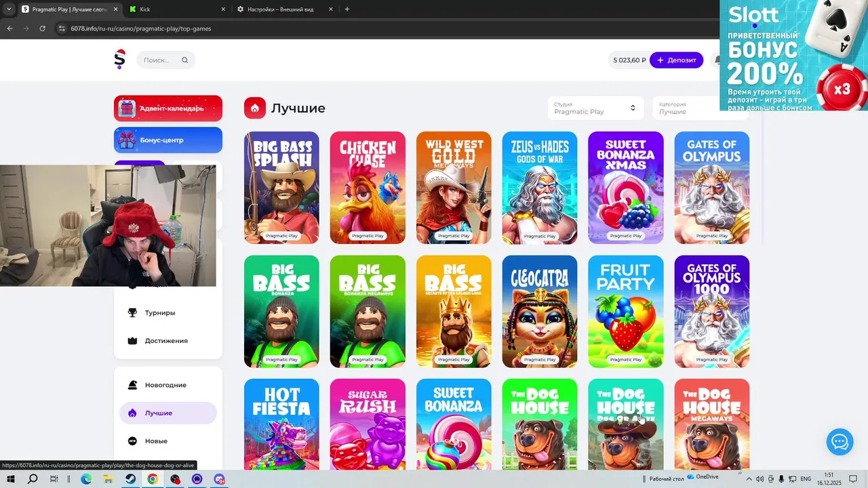Screen dimensions: 868x488
Task: Open Zeus vs Hades game thumbnail
Action: [x=540, y=188]
